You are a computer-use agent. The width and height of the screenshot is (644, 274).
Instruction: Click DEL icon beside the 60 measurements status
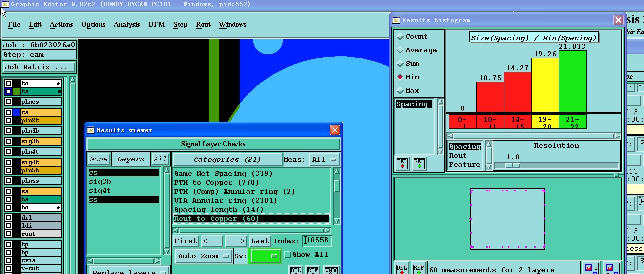[x=402, y=269]
